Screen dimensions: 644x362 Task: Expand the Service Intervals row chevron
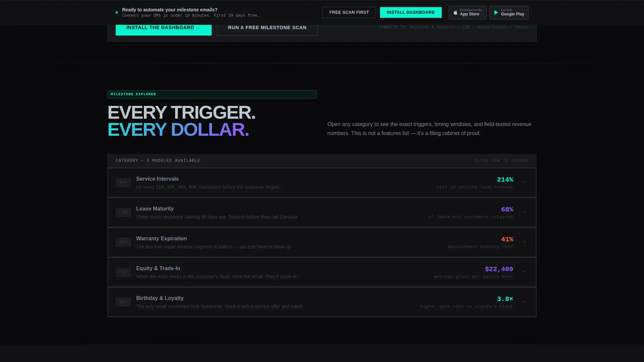coord(525,182)
